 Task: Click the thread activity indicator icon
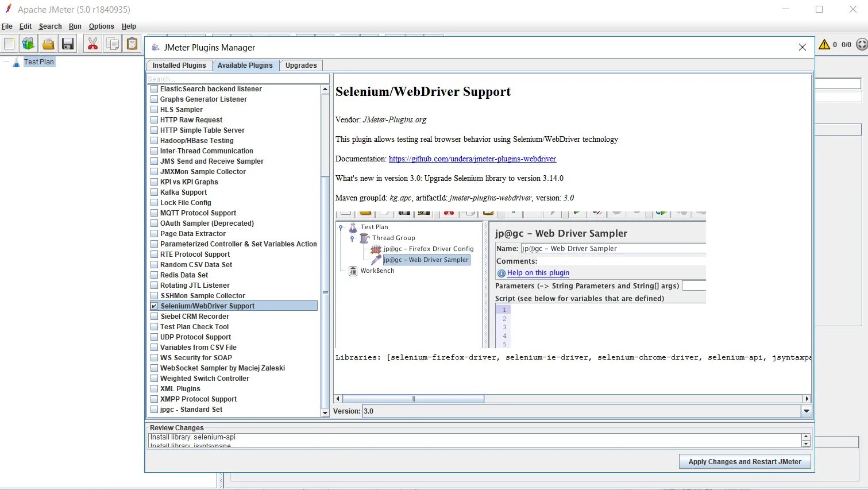coord(862,44)
